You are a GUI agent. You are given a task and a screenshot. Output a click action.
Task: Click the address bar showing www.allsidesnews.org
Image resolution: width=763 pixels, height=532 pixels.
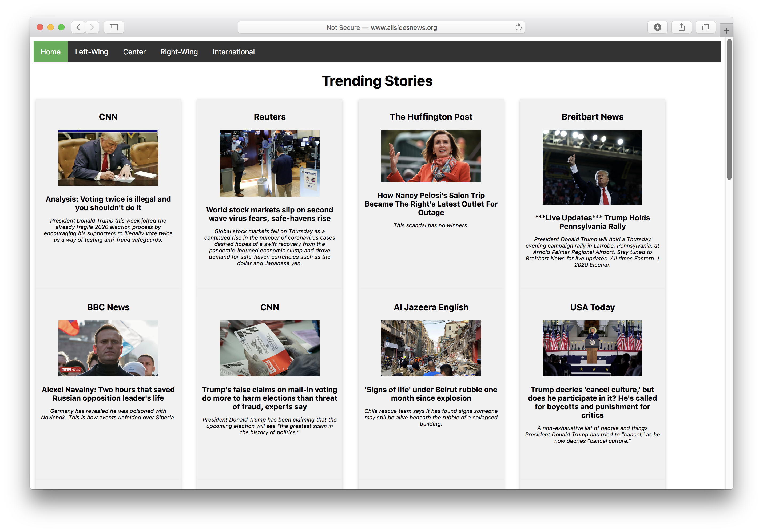pos(381,27)
